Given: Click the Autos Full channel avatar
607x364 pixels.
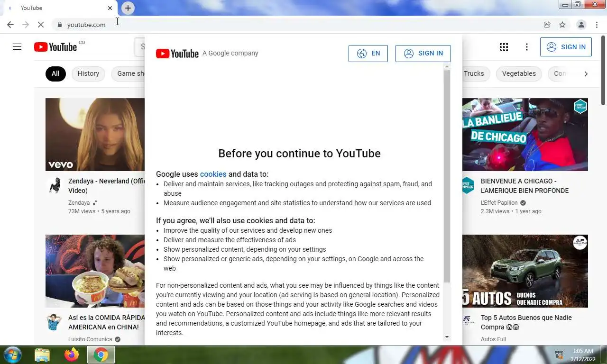Looking at the screenshot, I should click(468, 322).
